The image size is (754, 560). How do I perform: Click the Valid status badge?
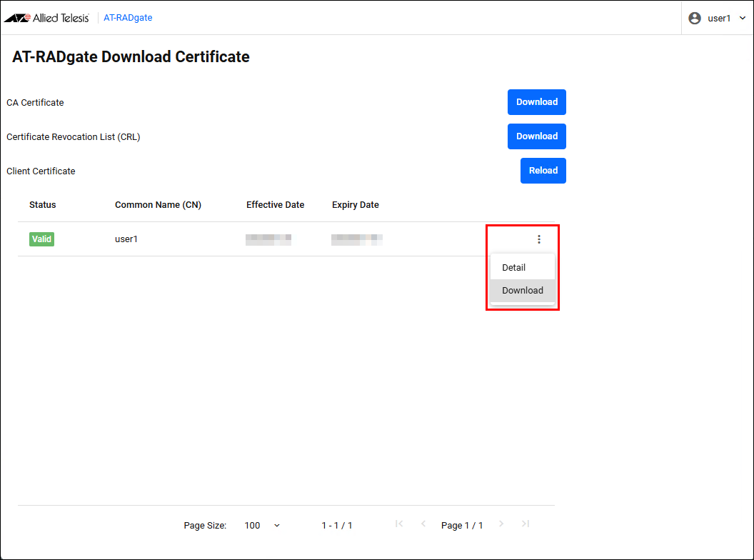pos(42,239)
